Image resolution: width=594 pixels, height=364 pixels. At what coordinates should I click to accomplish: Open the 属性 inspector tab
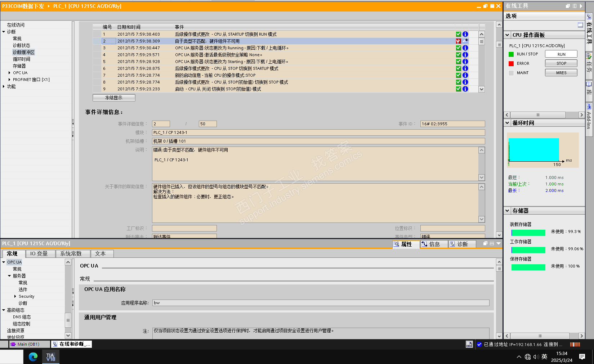(x=406, y=244)
